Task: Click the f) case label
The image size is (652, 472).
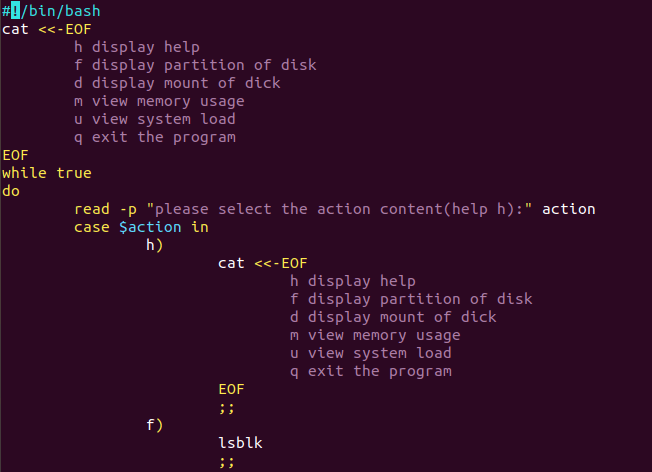Action: point(155,425)
